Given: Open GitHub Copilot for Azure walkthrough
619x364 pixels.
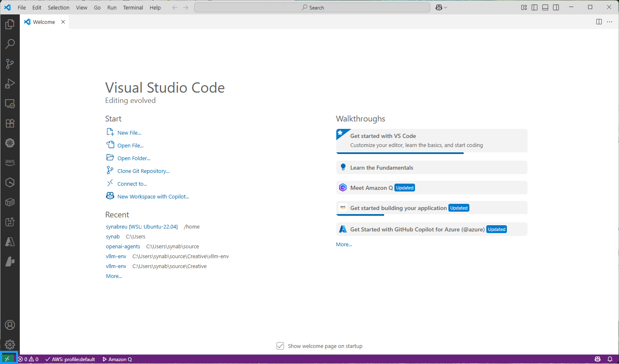Looking at the screenshot, I should [x=431, y=229].
